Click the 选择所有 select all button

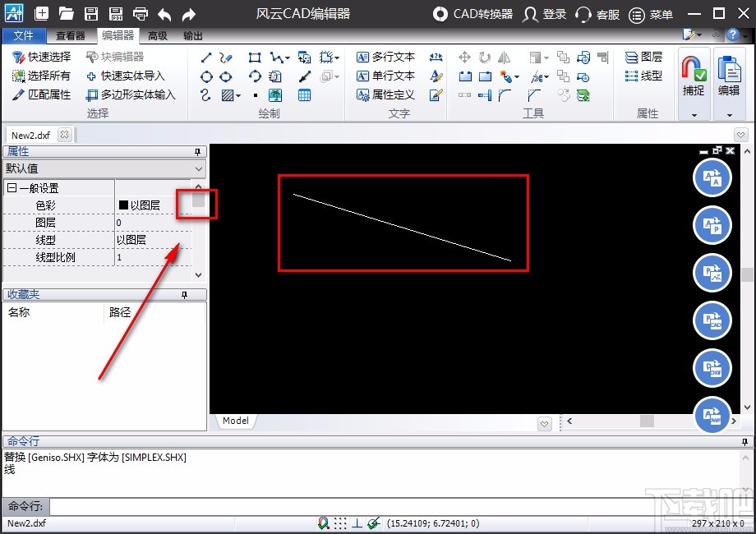(41, 76)
